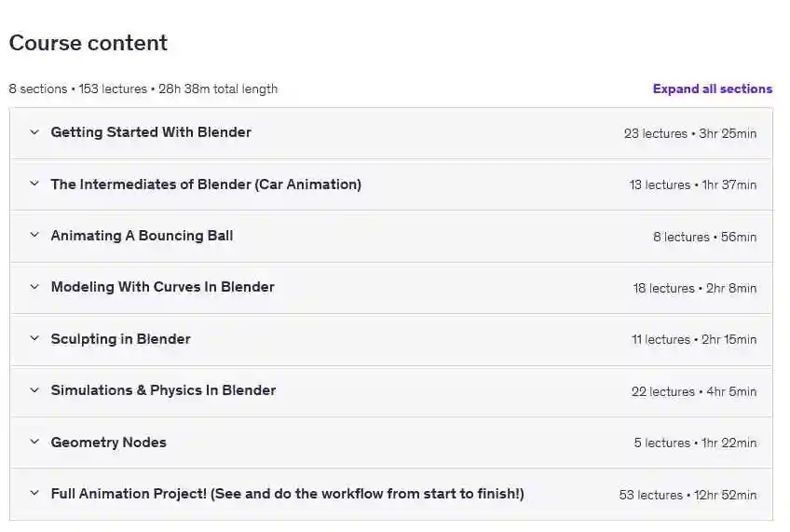Click 53 lectures 12hr 52min summary
Image resolution: width=790 pixels, height=532 pixels.
(688, 495)
